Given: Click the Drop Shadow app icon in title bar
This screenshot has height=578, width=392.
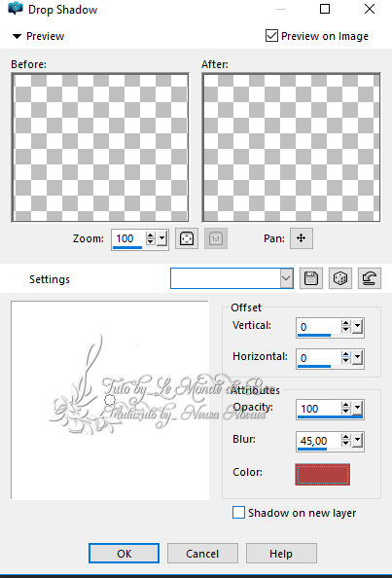Looking at the screenshot, I should [x=16, y=8].
